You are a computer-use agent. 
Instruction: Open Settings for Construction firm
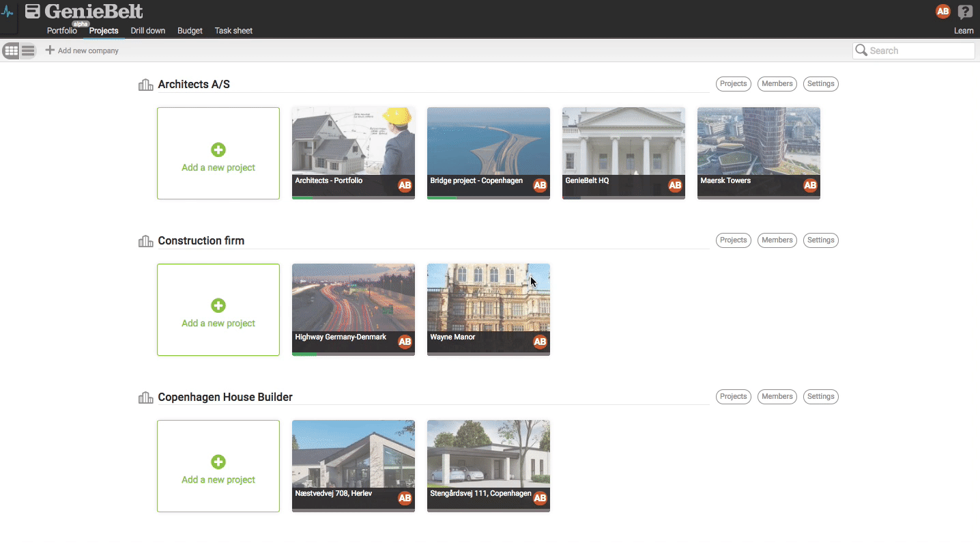(821, 240)
